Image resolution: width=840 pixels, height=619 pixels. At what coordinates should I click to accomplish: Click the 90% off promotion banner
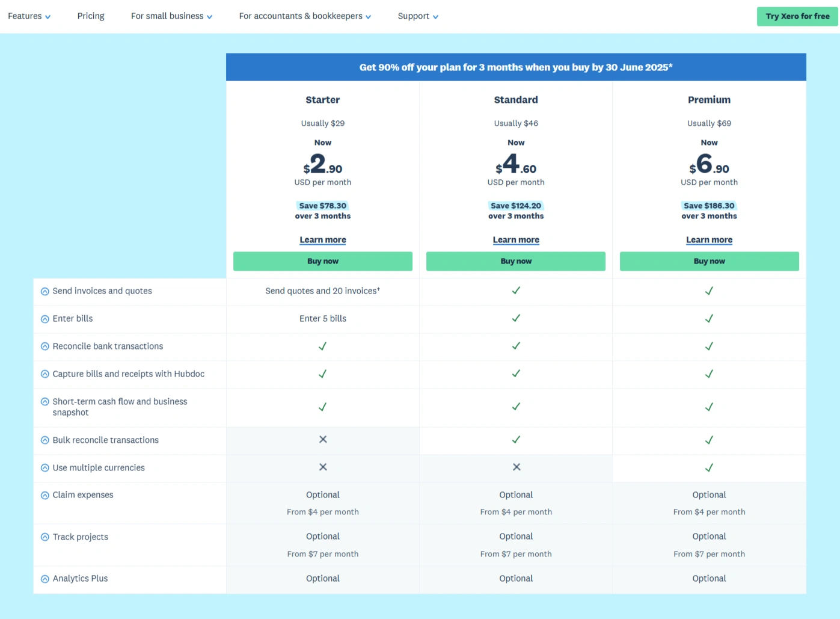(x=516, y=67)
